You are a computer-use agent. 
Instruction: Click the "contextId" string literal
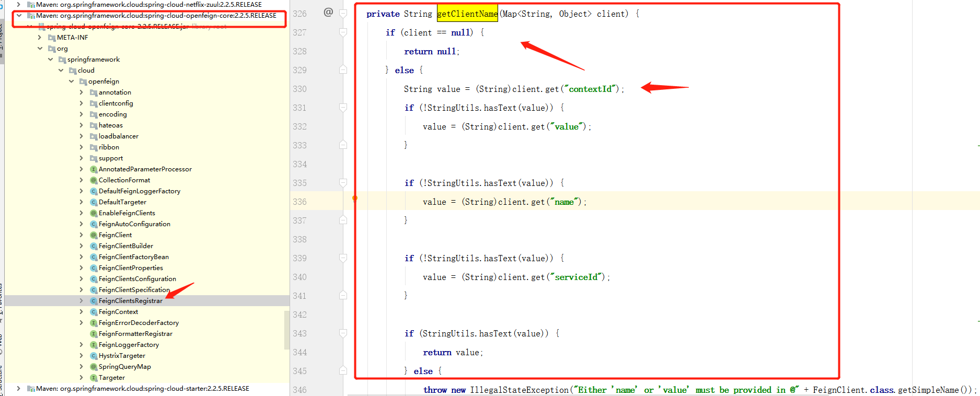click(591, 89)
